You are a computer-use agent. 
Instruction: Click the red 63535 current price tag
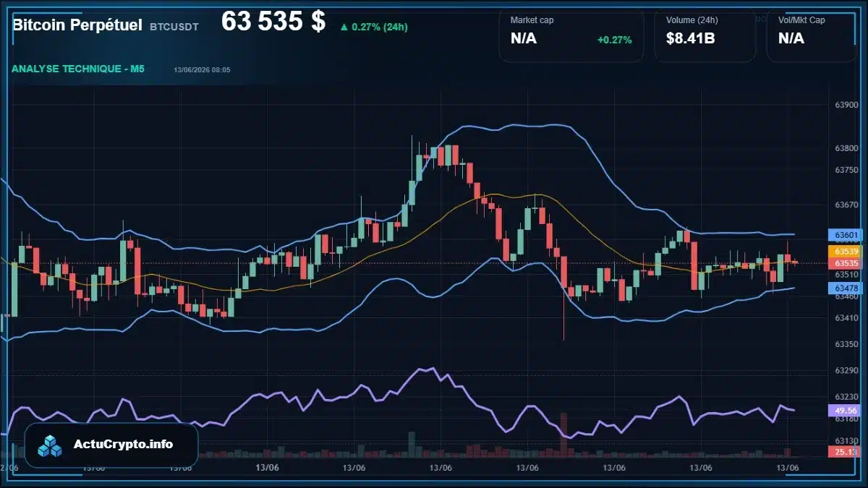click(x=846, y=263)
